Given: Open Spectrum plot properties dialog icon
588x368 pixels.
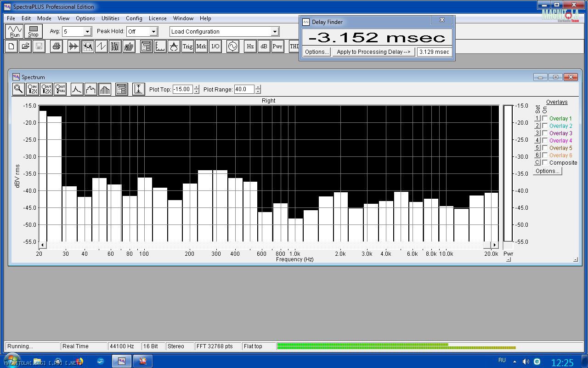Looking at the screenshot, I should tap(122, 89).
